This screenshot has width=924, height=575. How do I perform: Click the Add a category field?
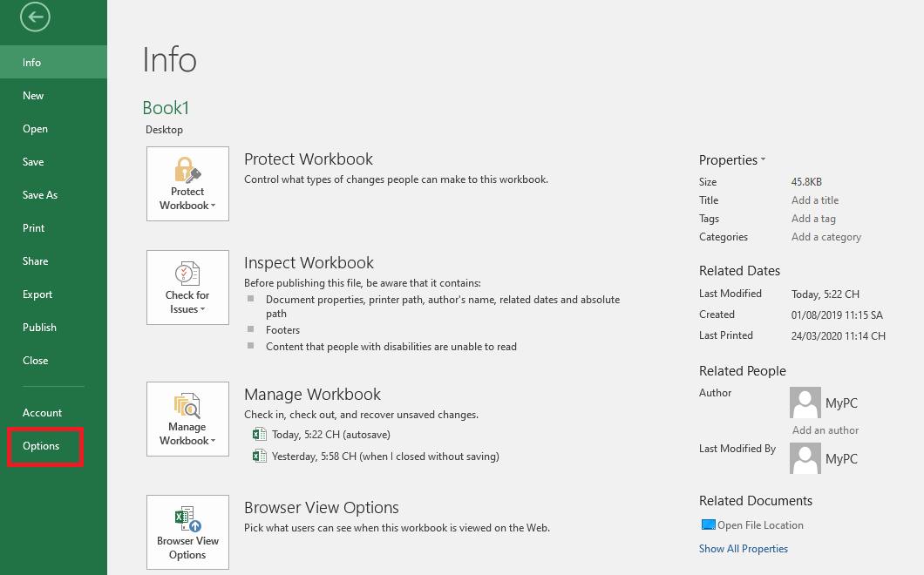click(x=825, y=237)
